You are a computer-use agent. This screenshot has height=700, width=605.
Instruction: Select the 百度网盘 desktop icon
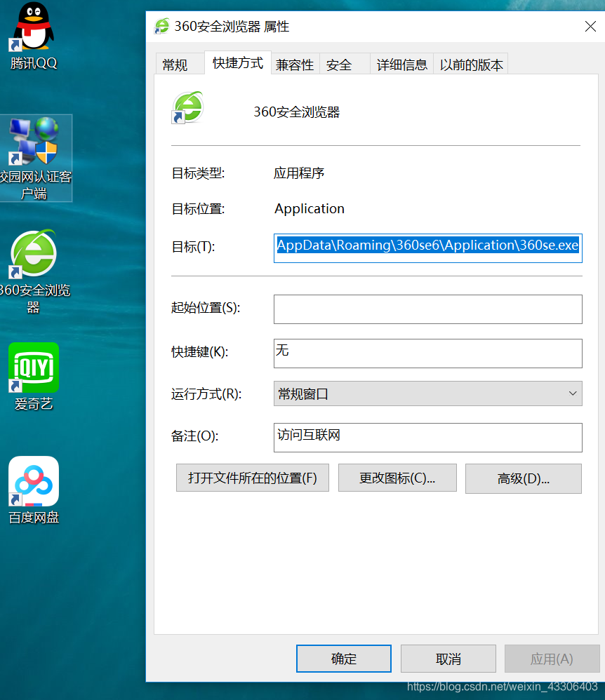[34, 490]
